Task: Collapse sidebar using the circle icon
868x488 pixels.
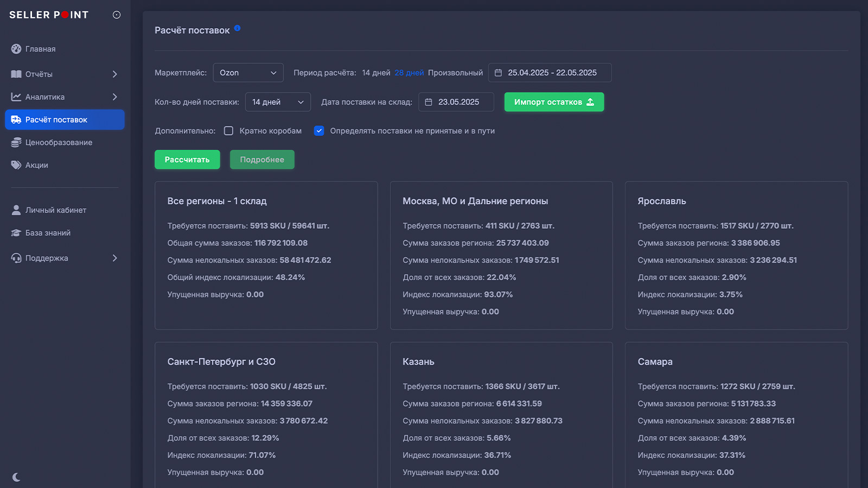Action: click(117, 15)
